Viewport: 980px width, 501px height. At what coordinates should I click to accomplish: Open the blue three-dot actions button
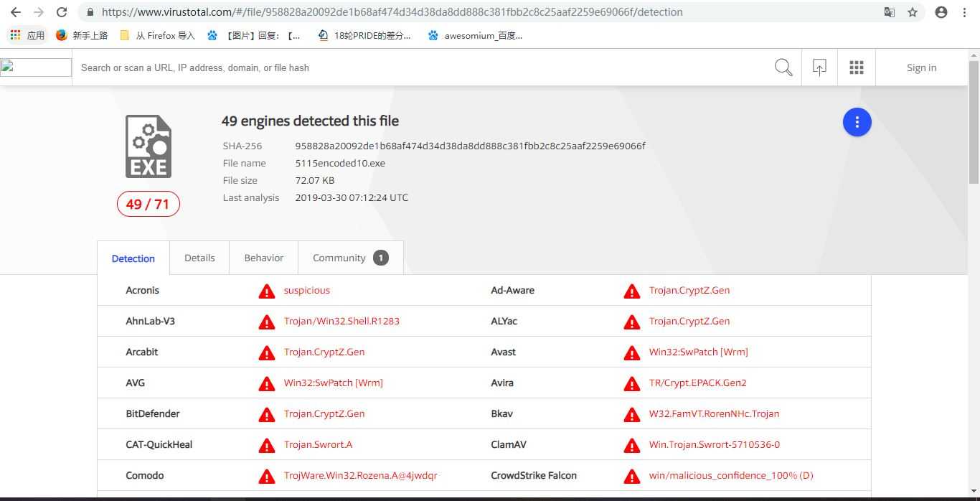tap(857, 122)
